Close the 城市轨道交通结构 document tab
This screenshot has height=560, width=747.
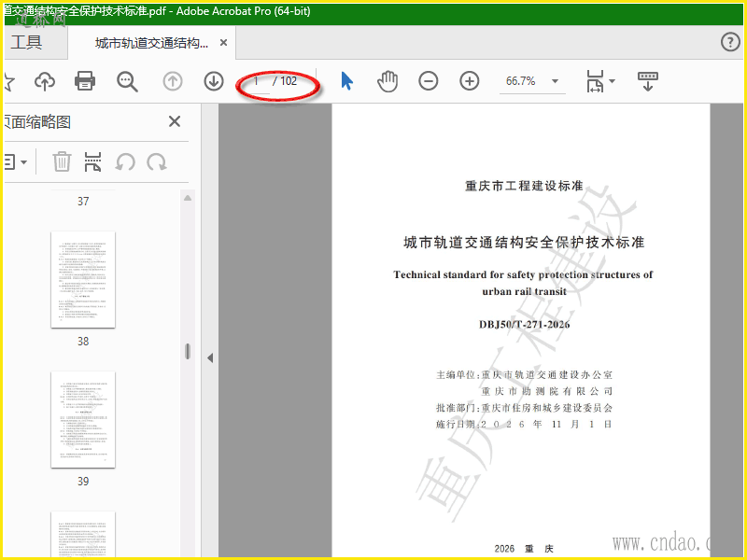coord(223,43)
